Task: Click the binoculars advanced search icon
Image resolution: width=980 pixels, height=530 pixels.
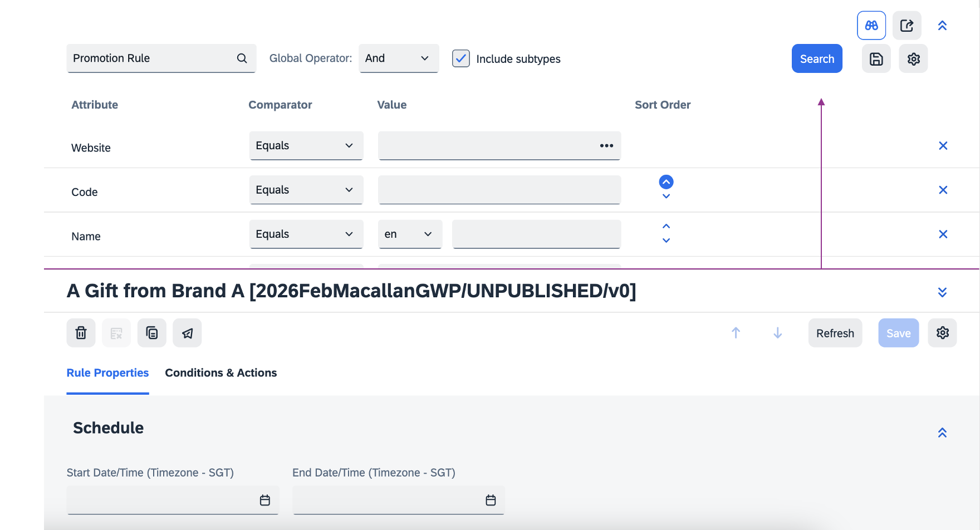Action: pos(871,26)
